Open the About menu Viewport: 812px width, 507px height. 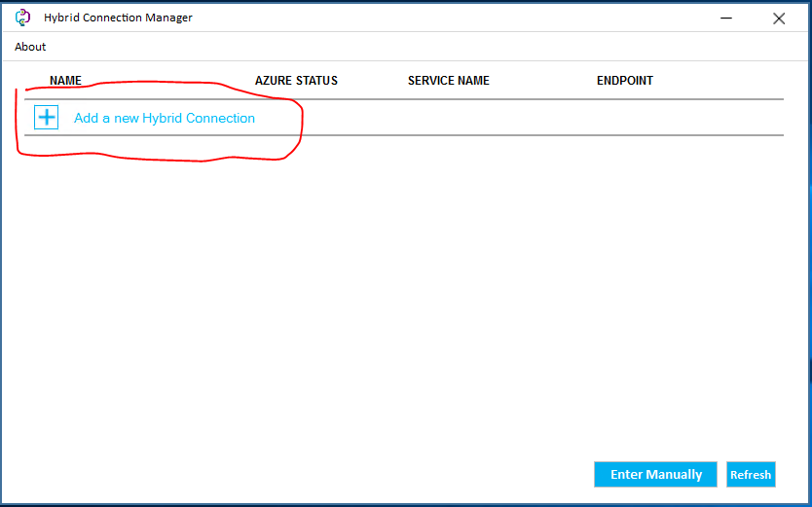point(30,47)
